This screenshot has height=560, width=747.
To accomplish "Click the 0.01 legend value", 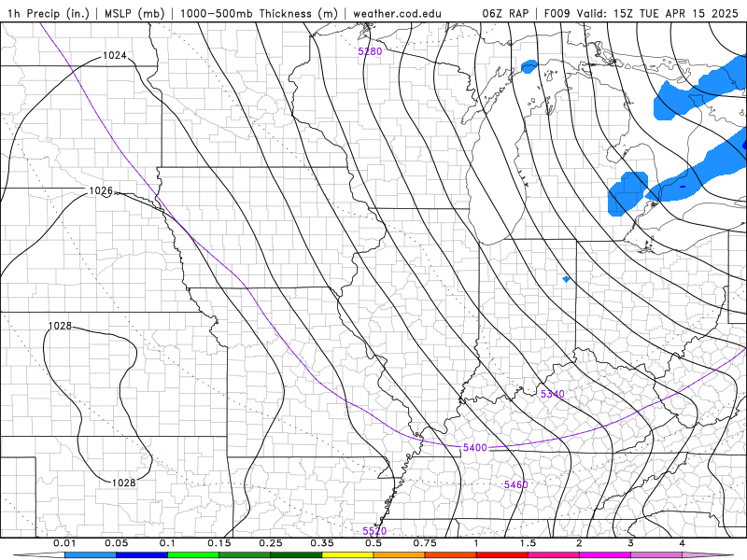I will (x=64, y=543).
